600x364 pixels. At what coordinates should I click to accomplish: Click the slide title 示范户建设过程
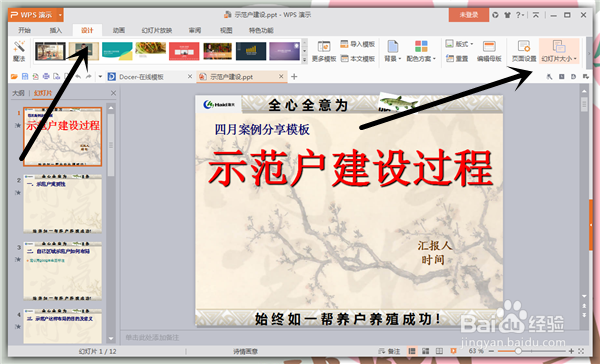[x=350, y=168]
